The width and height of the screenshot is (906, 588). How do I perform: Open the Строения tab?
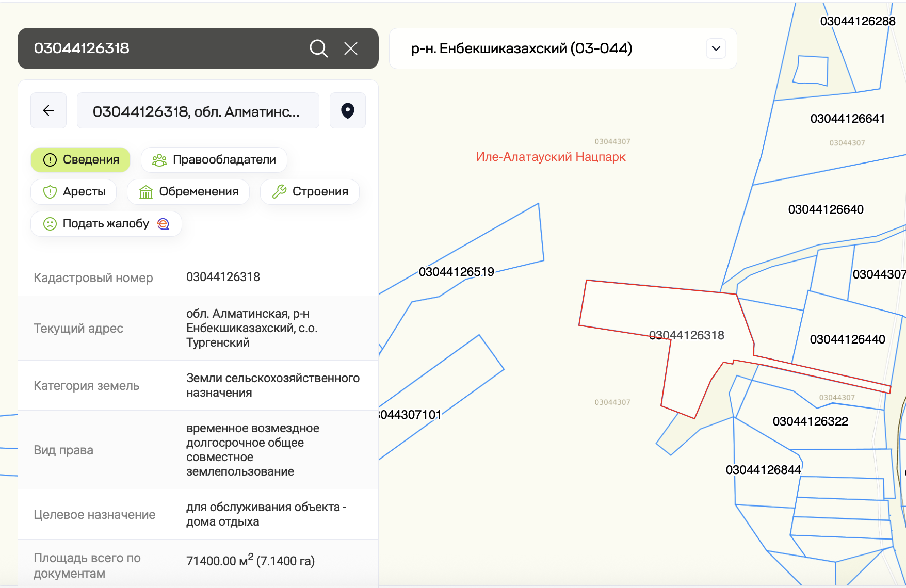pos(310,192)
